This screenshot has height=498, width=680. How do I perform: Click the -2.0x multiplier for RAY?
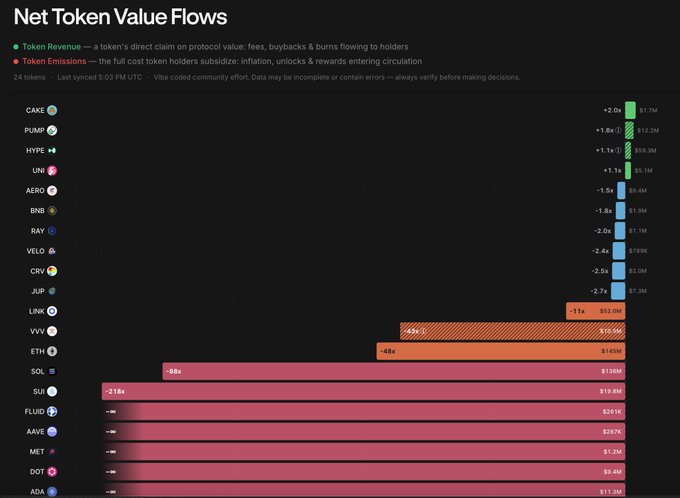point(602,231)
